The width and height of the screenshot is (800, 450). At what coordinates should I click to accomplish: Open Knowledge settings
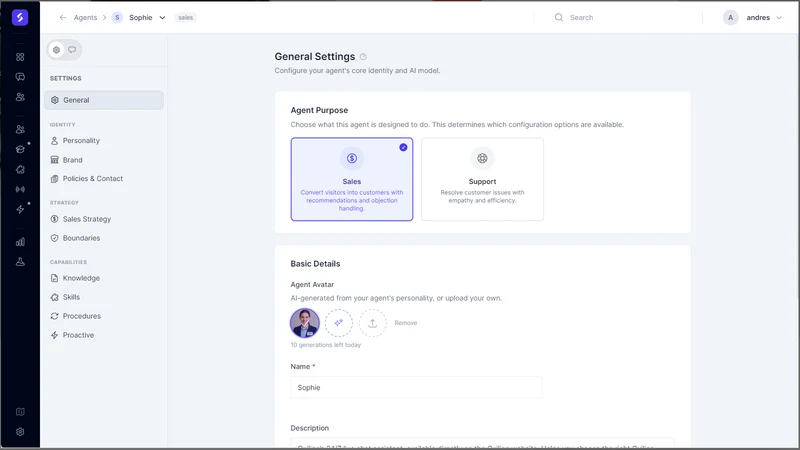tap(81, 278)
